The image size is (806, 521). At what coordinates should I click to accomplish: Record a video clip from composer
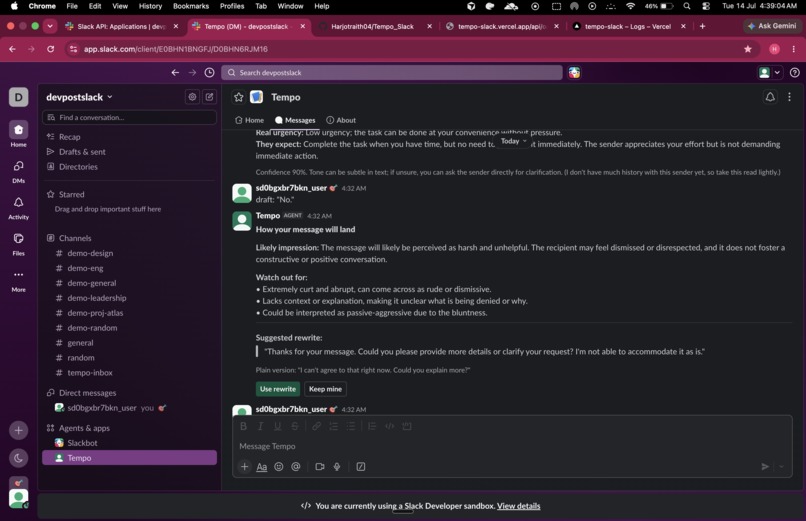(x=320, y=467)
